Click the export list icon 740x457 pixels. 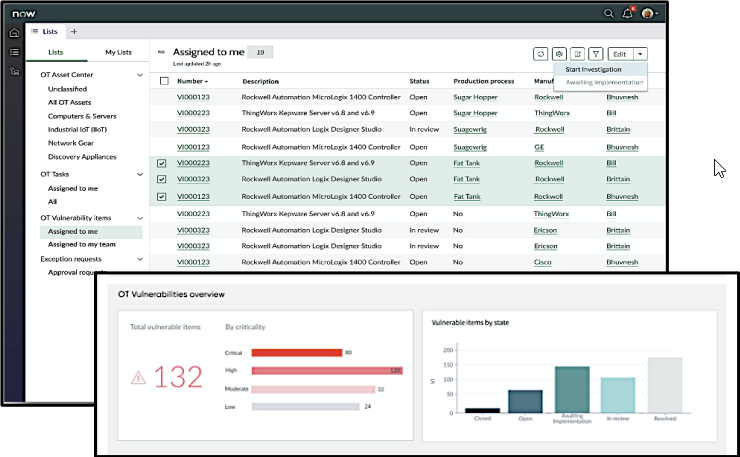tap(577, 54)
